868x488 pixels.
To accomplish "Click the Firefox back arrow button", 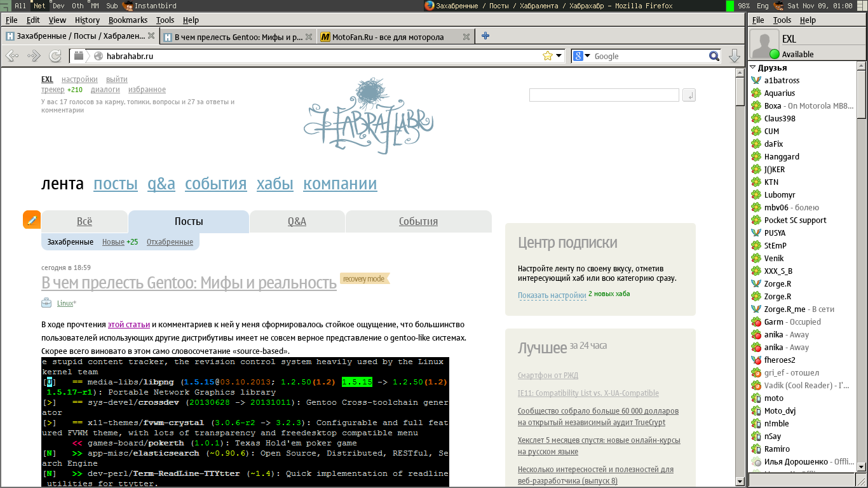I will [x=12, y=56].
